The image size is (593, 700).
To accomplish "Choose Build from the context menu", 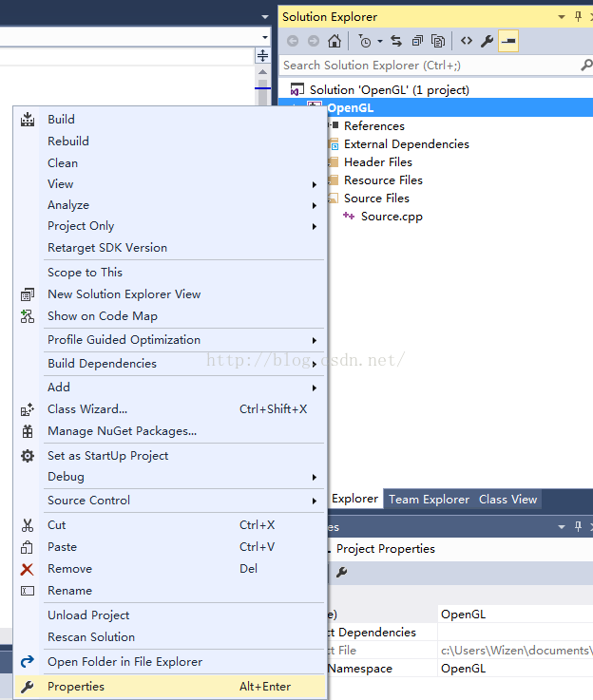I will point(170,119).
